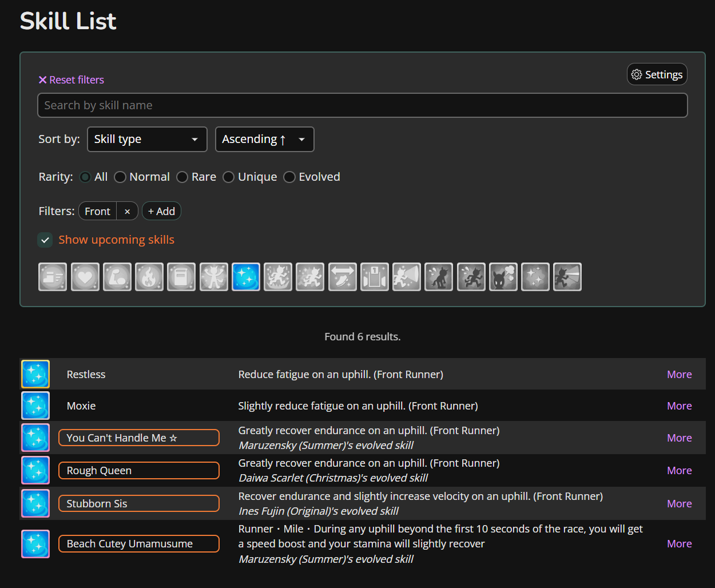
Task: Select the light runner with vision cone icon
Action: [407, 277]
